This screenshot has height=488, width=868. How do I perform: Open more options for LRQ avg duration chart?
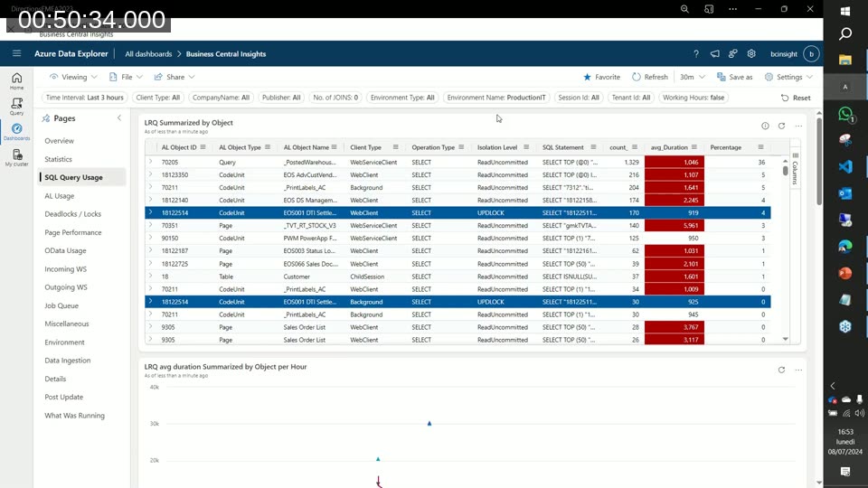click(x=798, y=371)
